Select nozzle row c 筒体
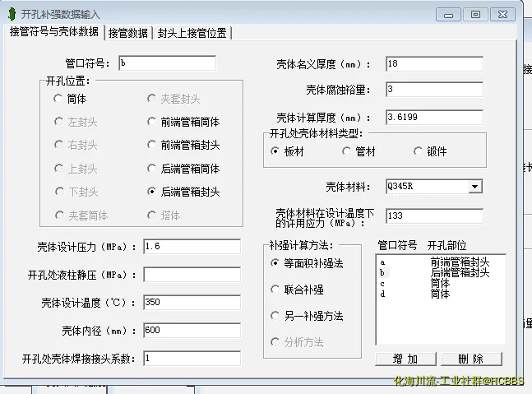The width and height of the screenshot is (532, 394). [x=441, y=284]
